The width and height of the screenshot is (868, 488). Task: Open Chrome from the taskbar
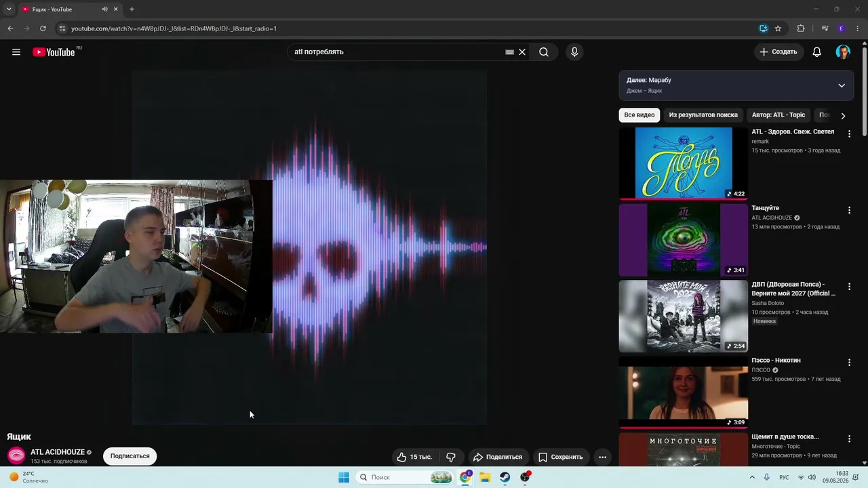click(x=465, y=477)
